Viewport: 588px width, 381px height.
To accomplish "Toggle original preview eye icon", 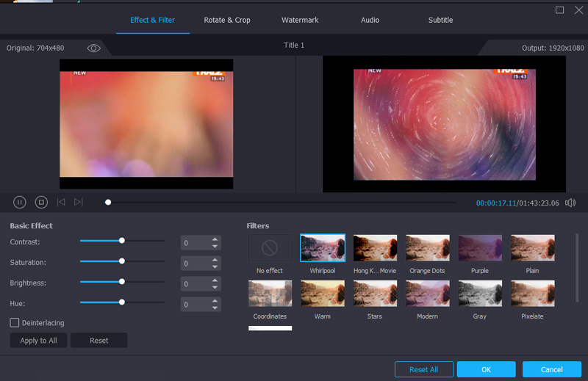I will click(94, 48).
